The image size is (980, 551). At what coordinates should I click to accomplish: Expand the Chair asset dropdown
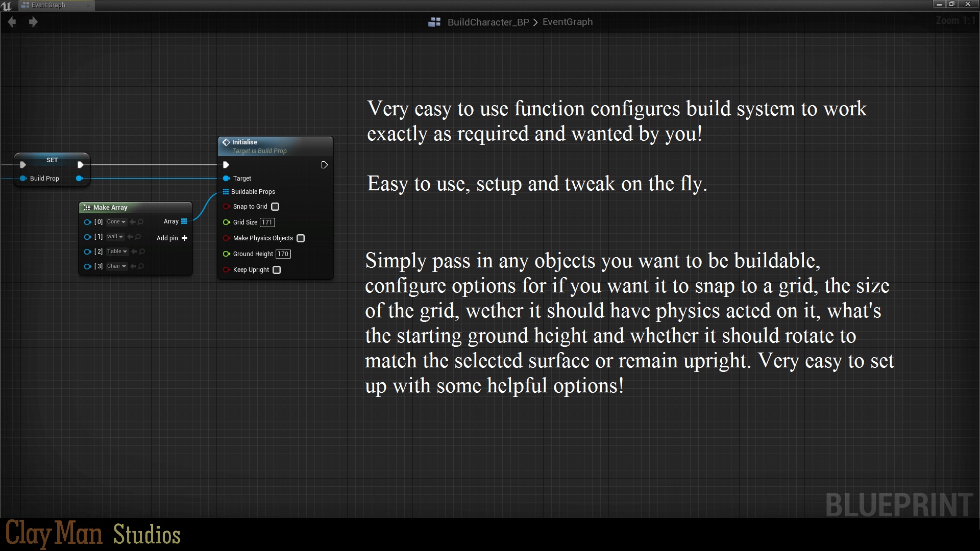point(116,266)
